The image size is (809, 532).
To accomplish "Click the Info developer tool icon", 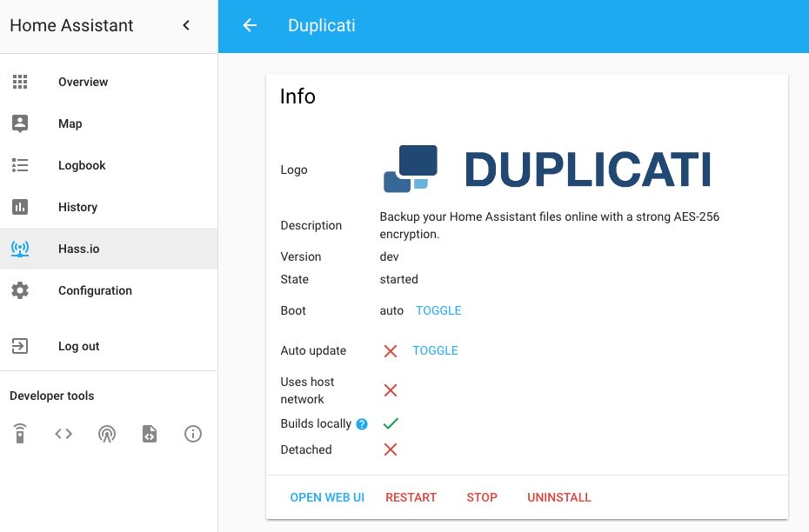I will point(192,433).
